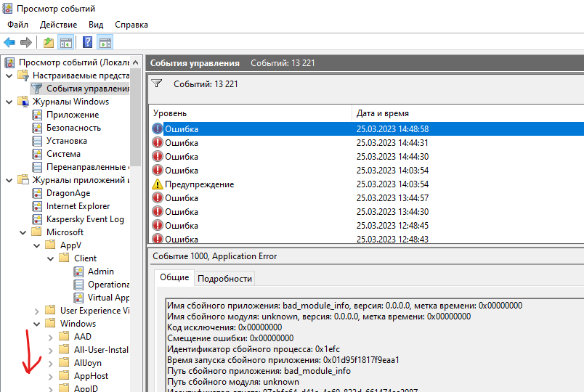584x392 pixels.
Task: Select the selected error row 14:48:58
Action: (x=367, y=128)
